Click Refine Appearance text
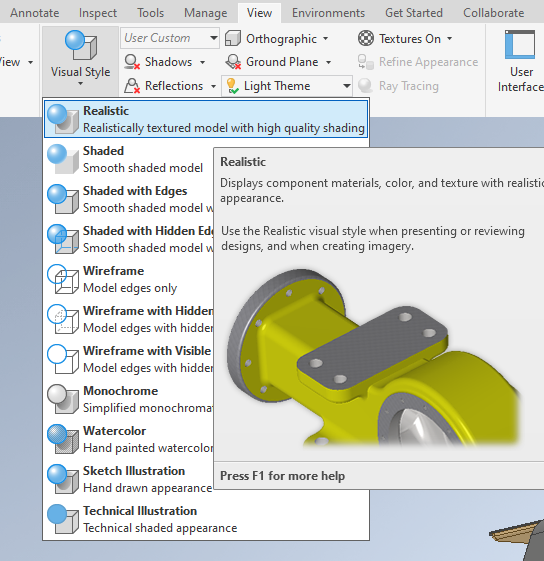Image resolution: width=544 pixels, height=561 pixels. [428, 62]
